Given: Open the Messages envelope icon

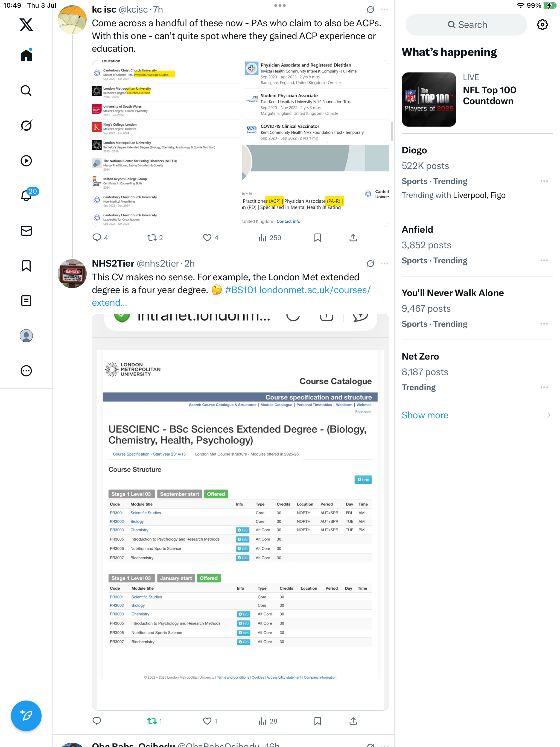Looking at the screenshot, I should 26,231.
